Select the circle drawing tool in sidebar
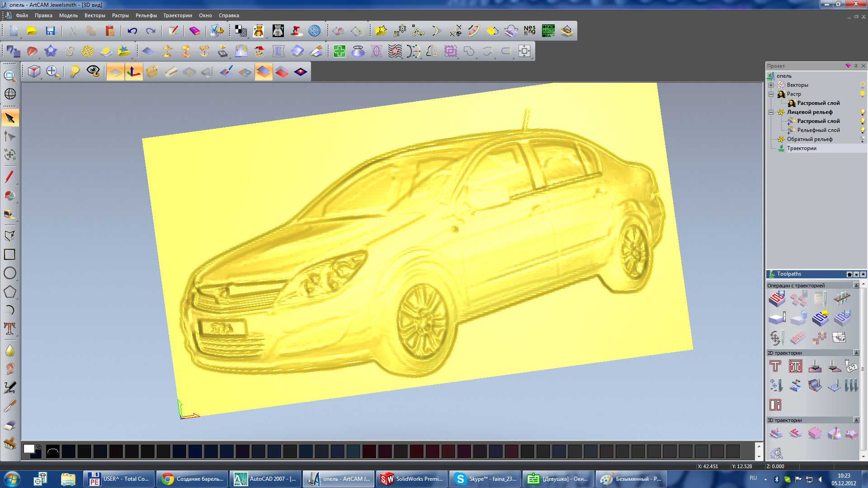This screenshot has height=488, width=868. 9,273
